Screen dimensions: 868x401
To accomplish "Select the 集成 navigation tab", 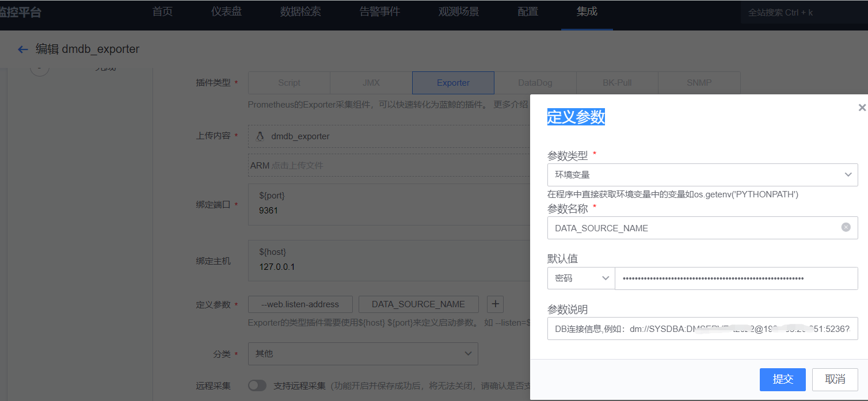I will coord(587,12).
